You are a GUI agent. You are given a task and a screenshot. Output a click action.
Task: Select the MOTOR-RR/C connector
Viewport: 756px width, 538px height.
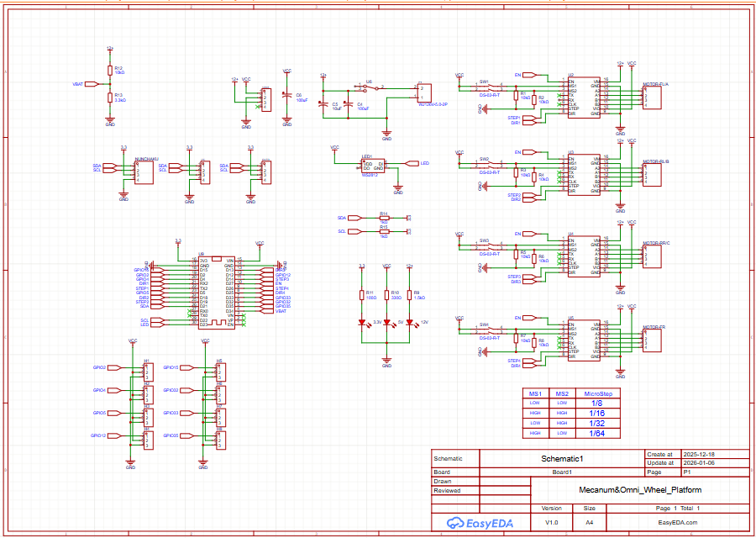coord(653,256)
